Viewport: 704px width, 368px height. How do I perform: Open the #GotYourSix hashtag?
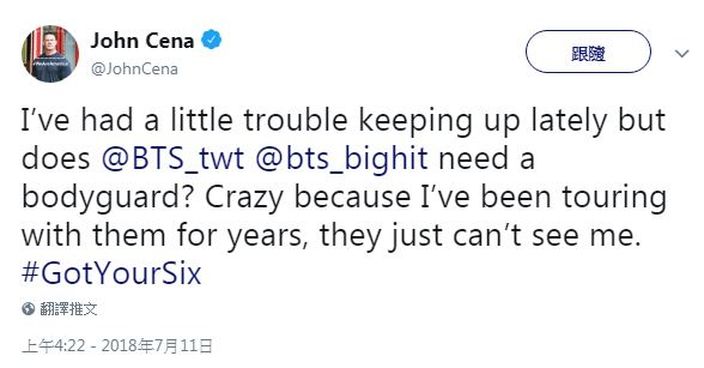click(x=111, y=273)
